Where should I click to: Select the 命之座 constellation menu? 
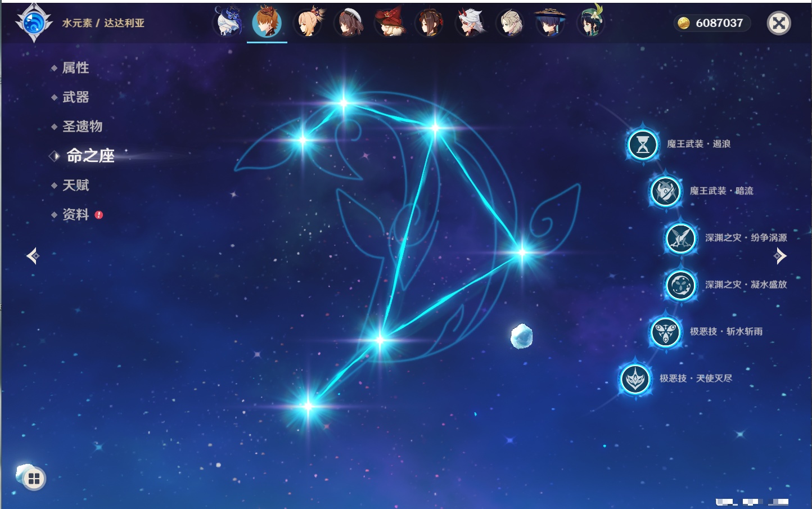click(x=91, y=156)
